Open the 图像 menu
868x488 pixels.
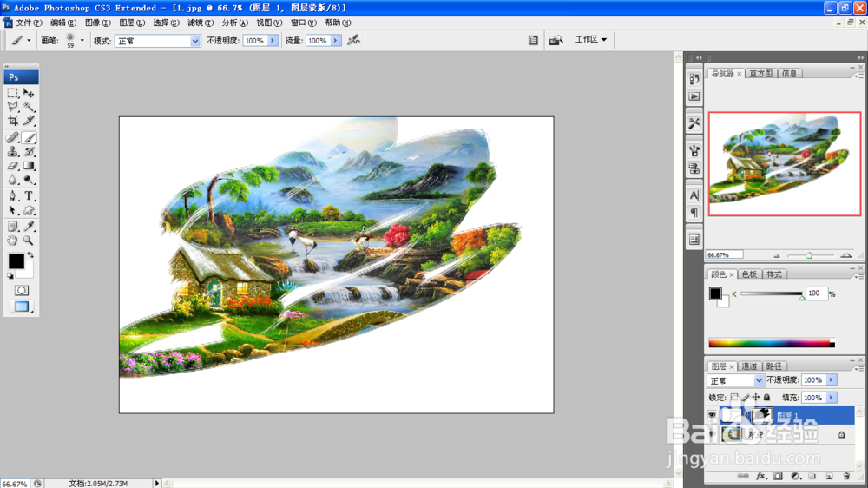point(97,23)
